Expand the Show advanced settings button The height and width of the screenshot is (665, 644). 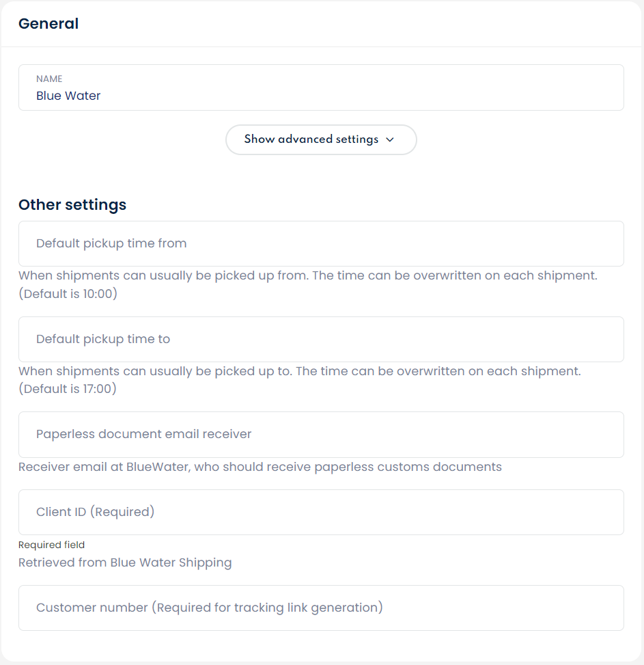321,139
